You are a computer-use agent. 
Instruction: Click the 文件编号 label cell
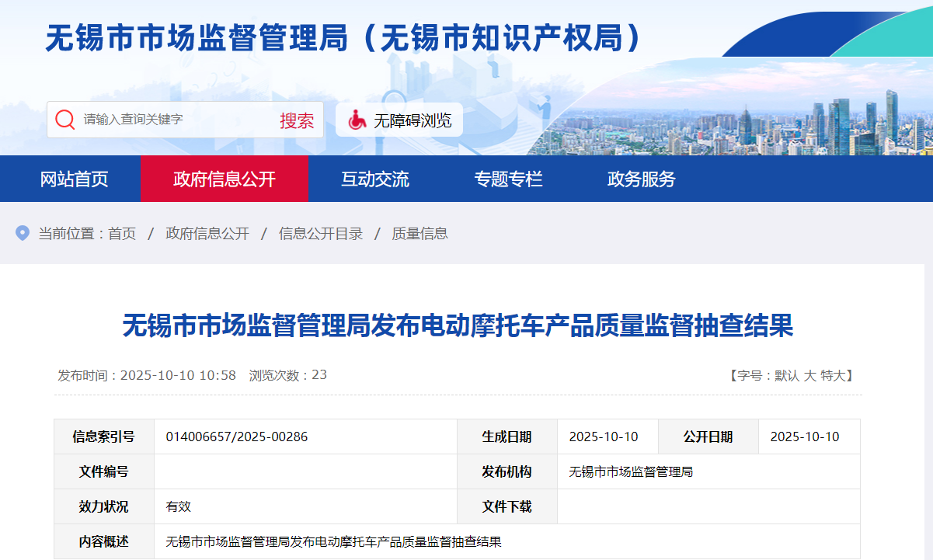coord(104,471)
